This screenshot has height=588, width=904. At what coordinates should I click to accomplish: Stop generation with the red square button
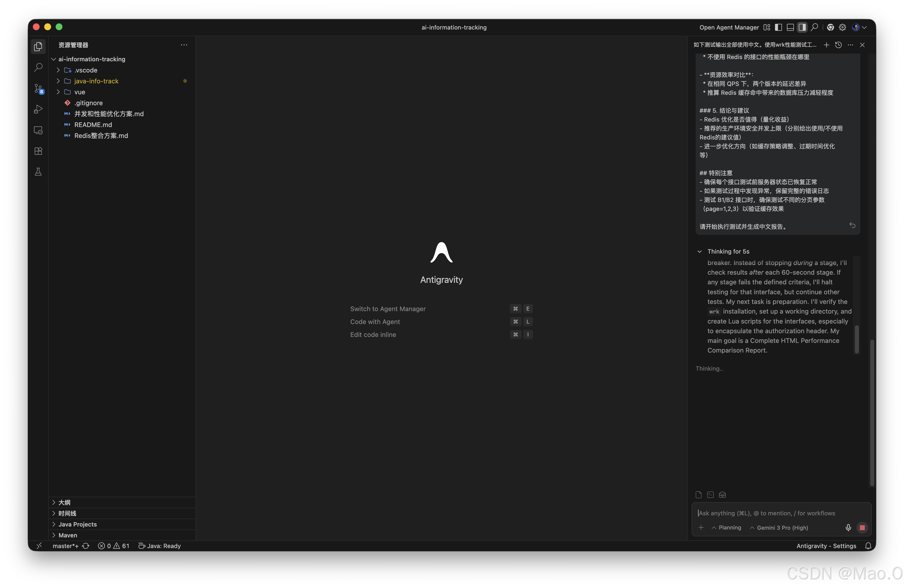point(863,528)
